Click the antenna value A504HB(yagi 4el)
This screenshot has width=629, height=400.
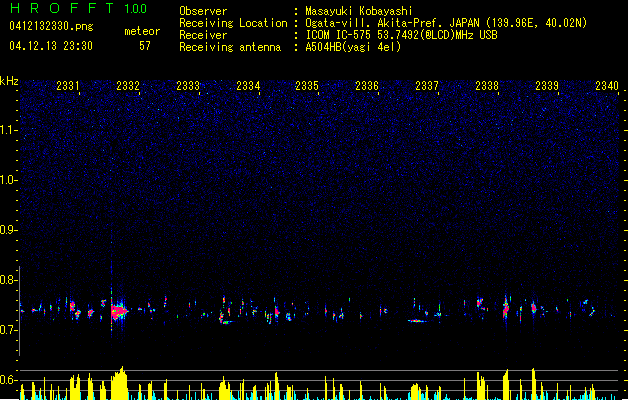[x=353, y=47]
